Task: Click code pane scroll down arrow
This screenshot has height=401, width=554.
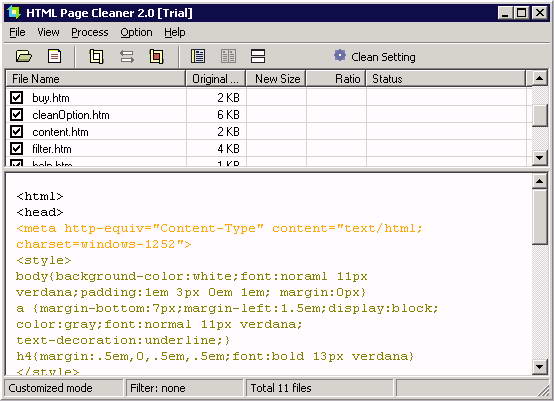Action: click(x=540, y=367)
